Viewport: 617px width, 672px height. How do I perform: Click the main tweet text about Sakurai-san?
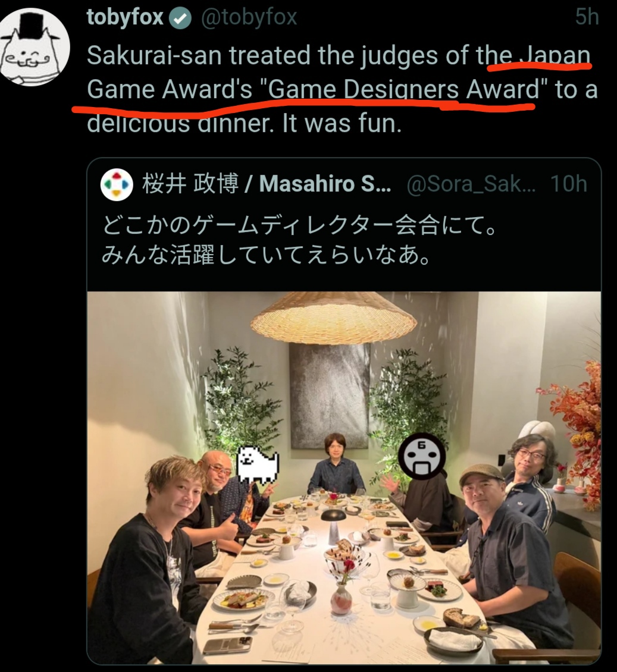coord(342,89)
